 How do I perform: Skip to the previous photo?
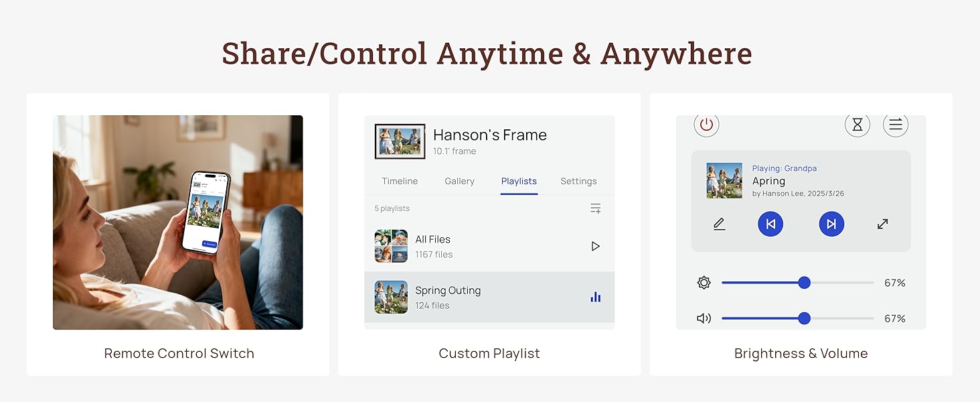[770, 224]
